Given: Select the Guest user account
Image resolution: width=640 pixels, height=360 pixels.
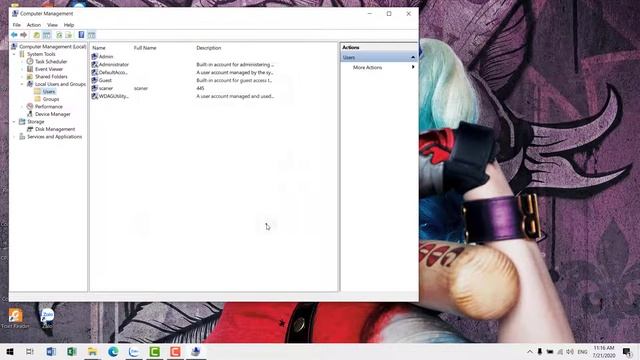Looking at the screenshot, I should [x=105, y=80].
